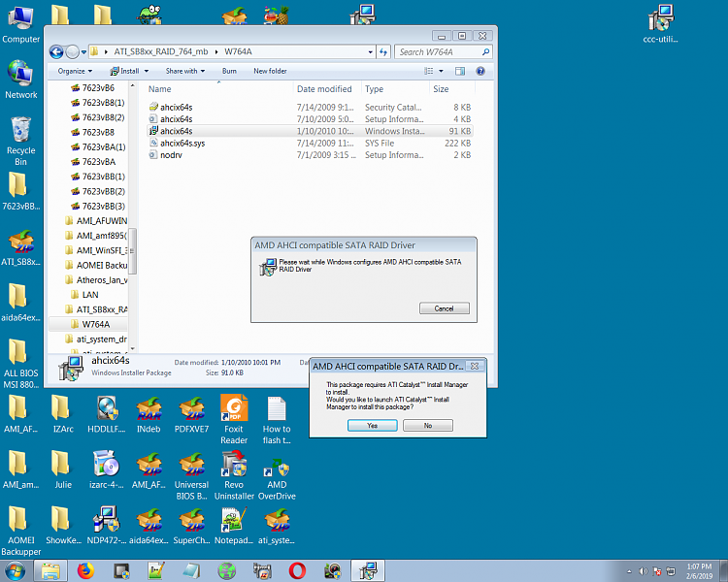
Task: Open recent pages dropdown next to forward button
Action: [x=83, y=52]
